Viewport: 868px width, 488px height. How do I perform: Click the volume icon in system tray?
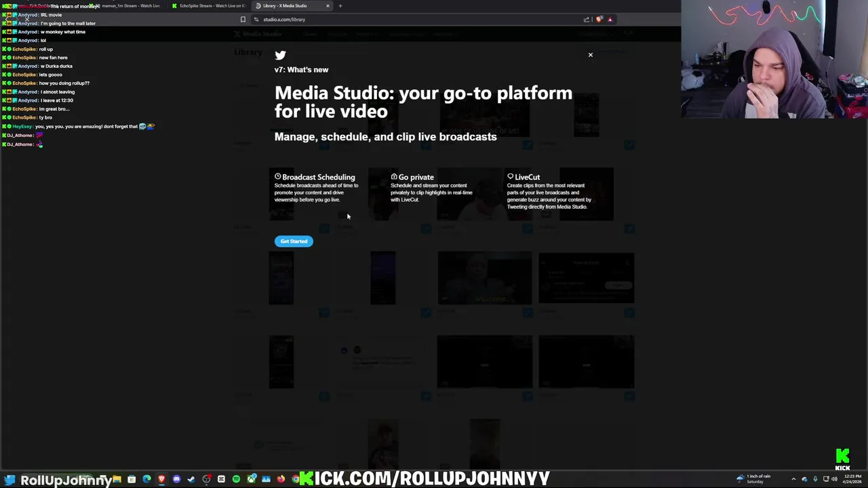835,479
